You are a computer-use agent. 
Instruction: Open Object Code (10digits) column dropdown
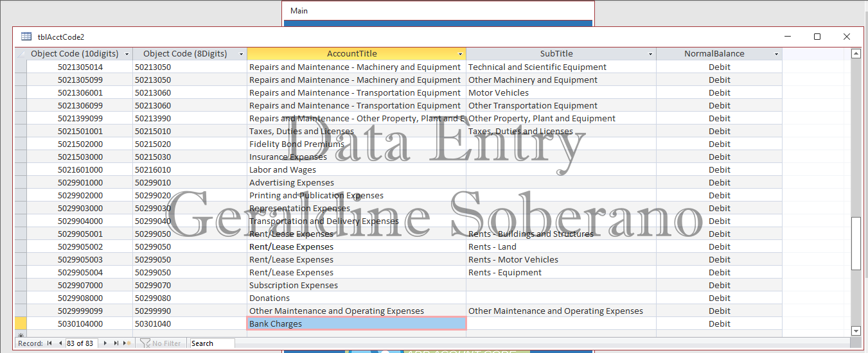tap(127, 54)
